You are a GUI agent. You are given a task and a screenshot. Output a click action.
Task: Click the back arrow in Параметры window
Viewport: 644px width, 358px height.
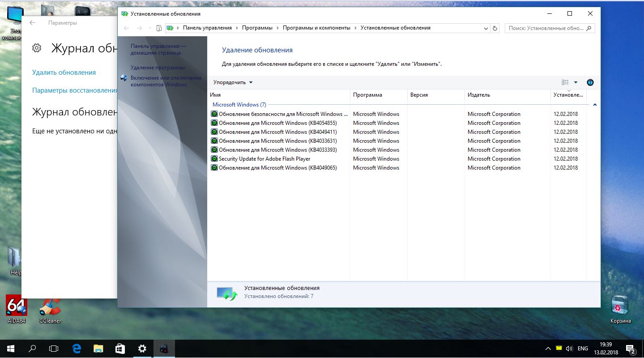point(32,23)
